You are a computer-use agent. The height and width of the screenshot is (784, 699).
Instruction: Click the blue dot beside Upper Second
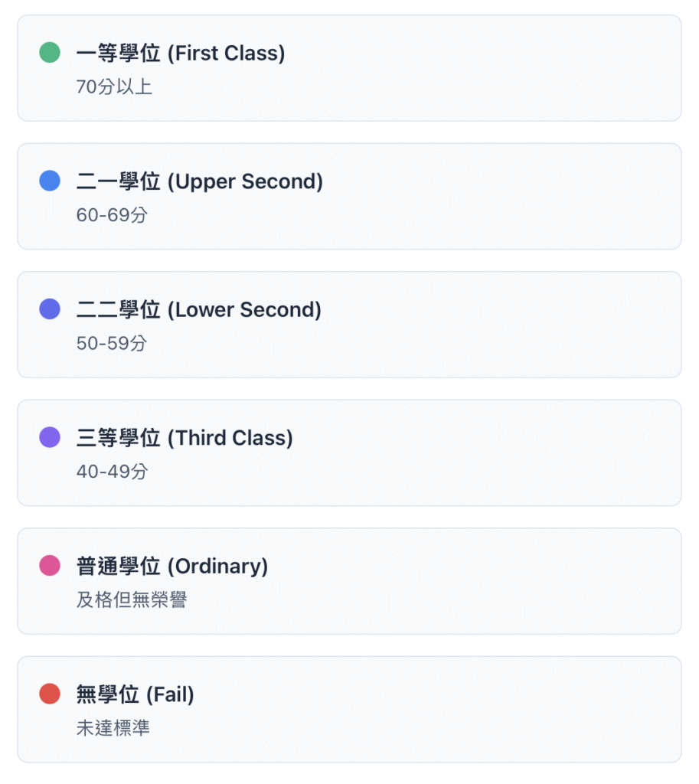point(50,181)
